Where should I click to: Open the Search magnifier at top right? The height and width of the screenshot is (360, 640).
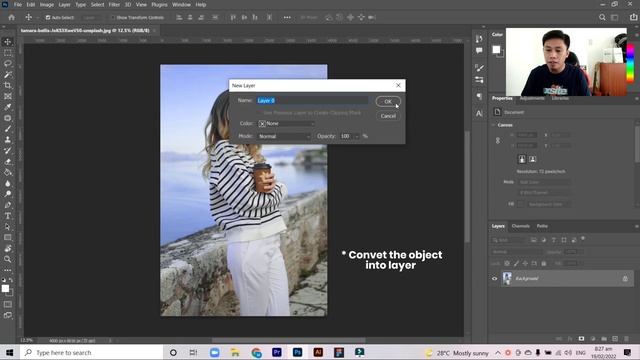pos(602,18)
